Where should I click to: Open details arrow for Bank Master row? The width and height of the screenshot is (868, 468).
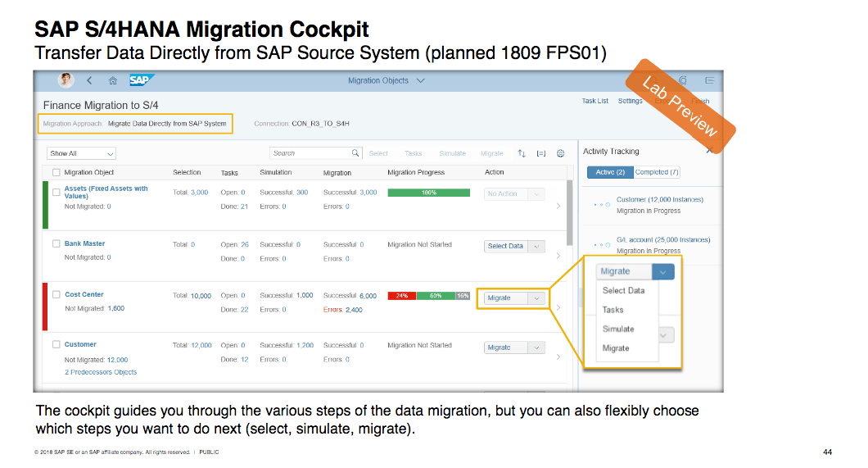(x=558, y=256)
